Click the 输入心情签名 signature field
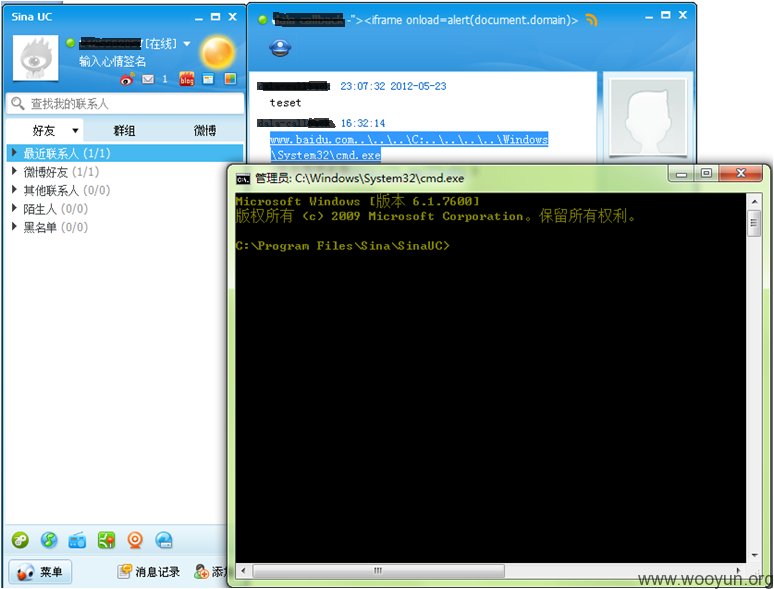Image resolution: width=774 pixels, height=589 pixels. 113,61
